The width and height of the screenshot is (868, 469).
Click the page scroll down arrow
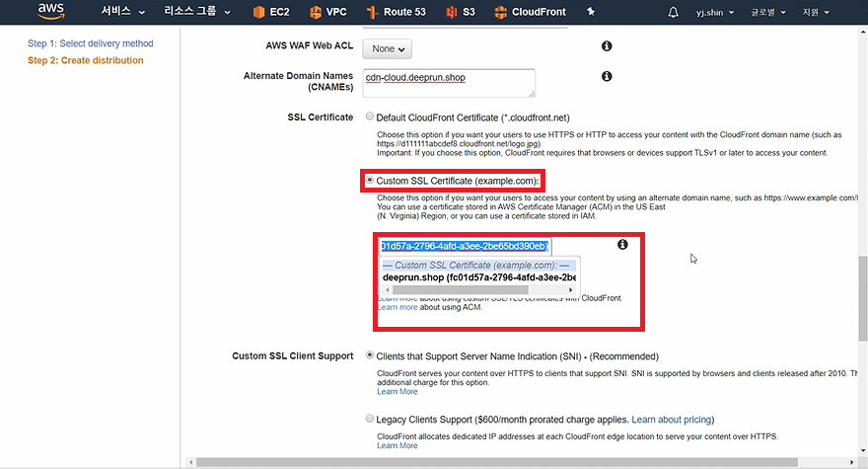[863, 450]
